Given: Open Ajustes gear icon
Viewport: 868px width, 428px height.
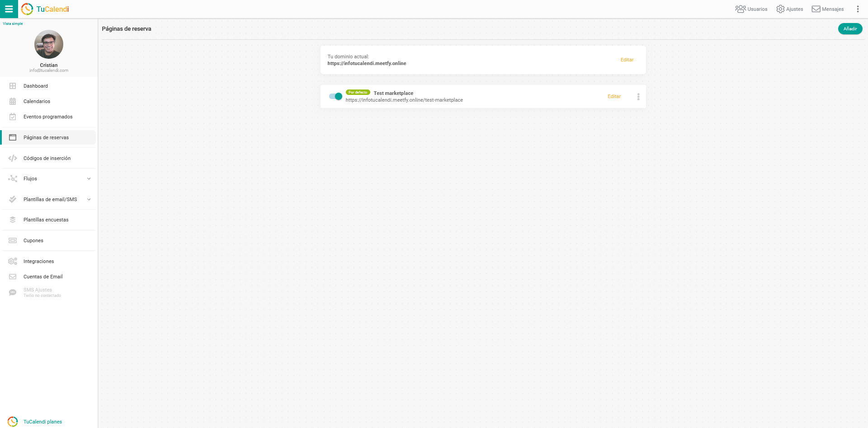Looking at the screenshot, I should point(780,9).
